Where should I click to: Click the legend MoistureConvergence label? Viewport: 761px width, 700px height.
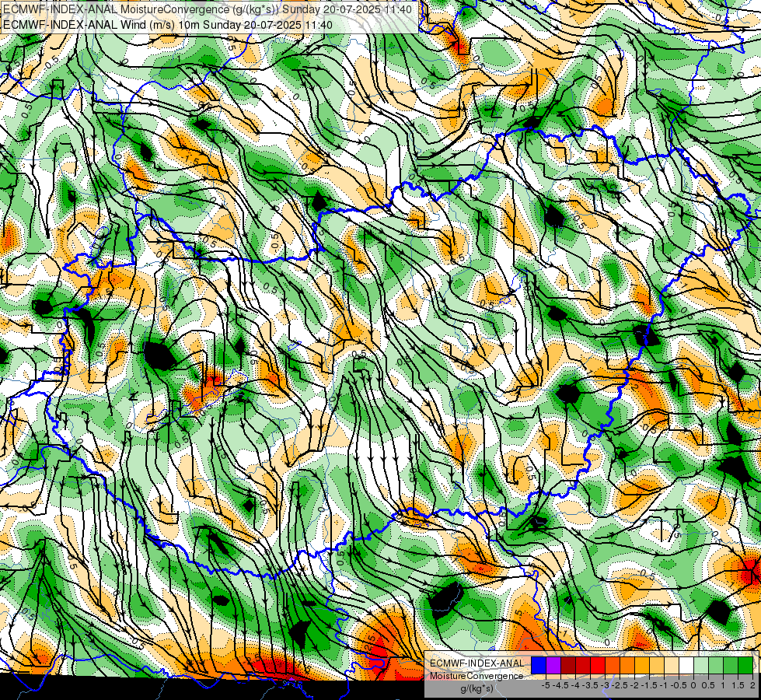click(x=476, y=676)
